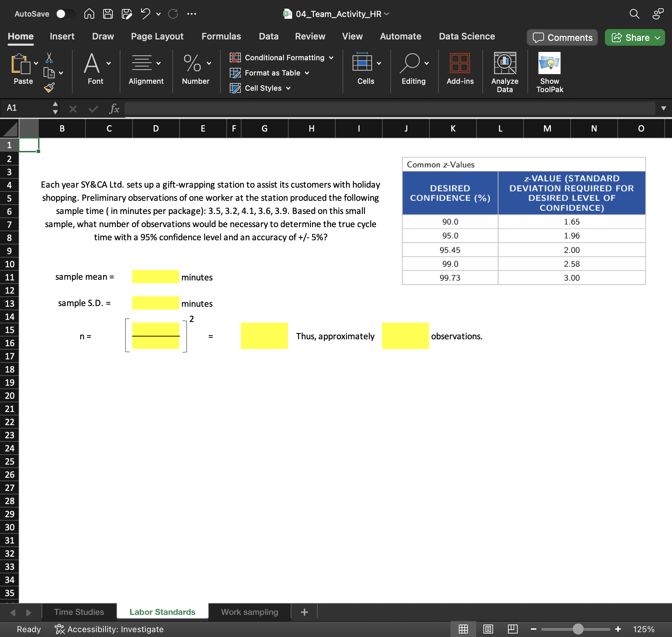Screen dimensions: 672x637
Task: Open the Conditional Formatting dropdown
Action: (282, 57)
